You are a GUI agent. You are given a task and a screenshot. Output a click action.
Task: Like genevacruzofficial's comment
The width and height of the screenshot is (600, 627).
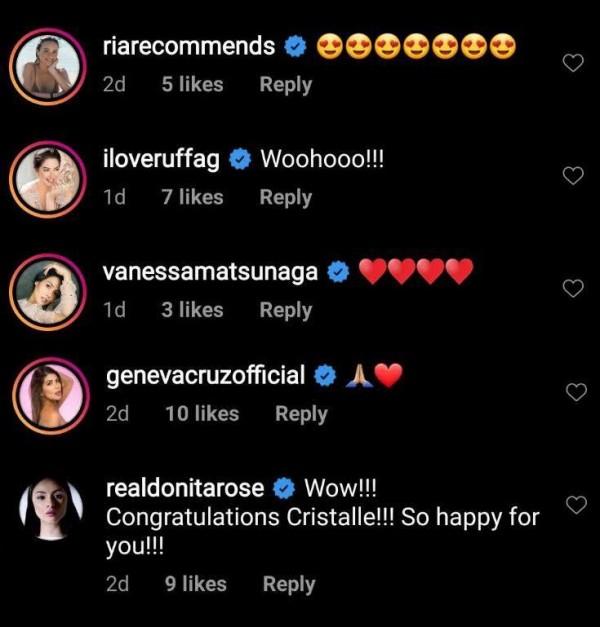point(576,393)
